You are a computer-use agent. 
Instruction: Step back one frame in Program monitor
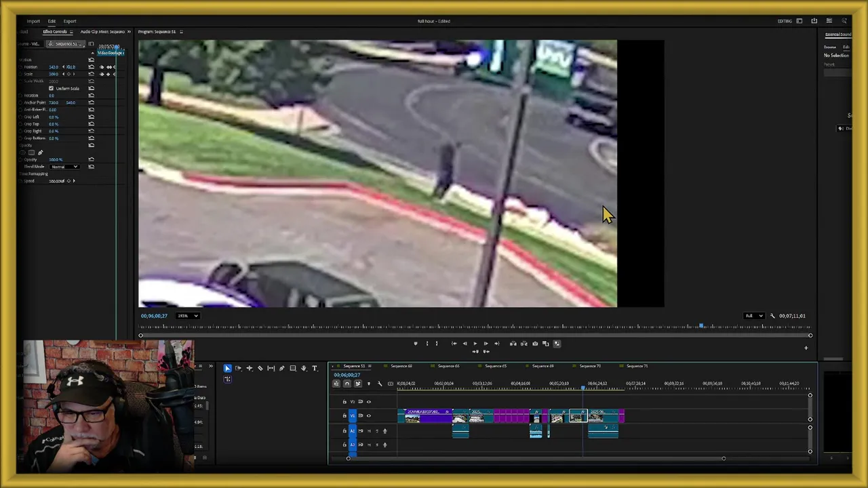pos(465,344)
